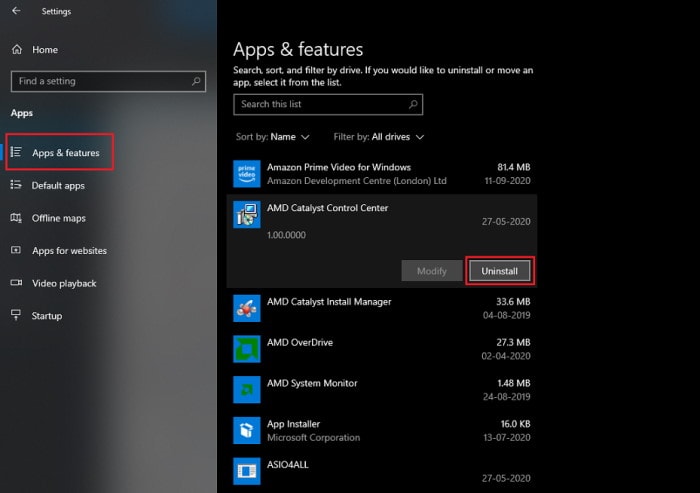This screenshot has width=700, height=493.
Task: Click the AMD System Monitor icon
Action: pos(247,389)
